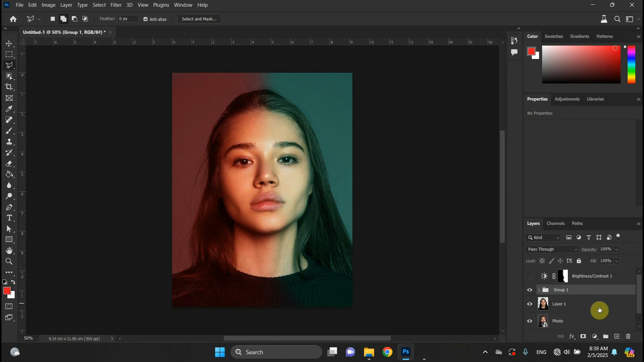Select the Object Selection tool
Viewport: 644px width, 362px height.
coord(9,76)
